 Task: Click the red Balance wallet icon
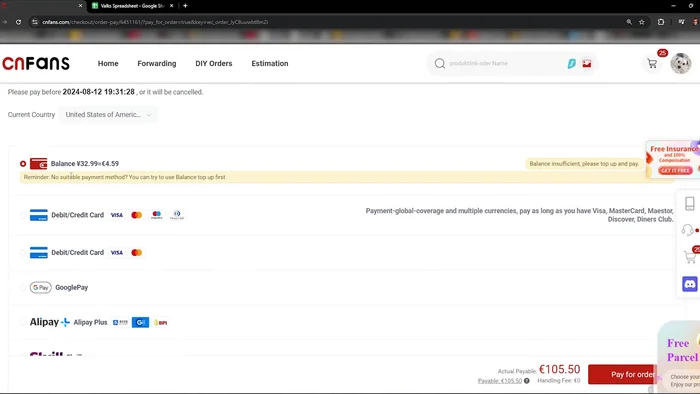pos(38,164)
